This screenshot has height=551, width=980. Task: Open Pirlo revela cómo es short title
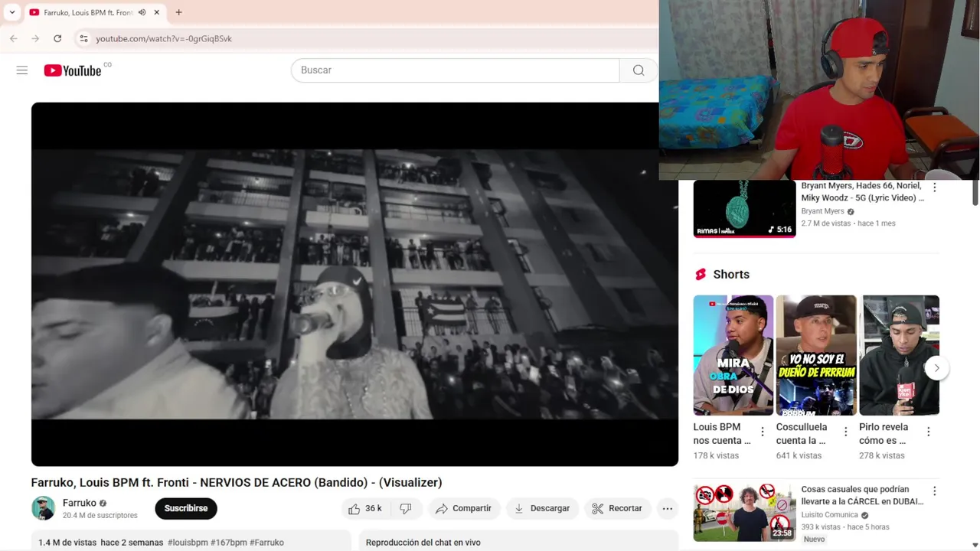pyautogui.click(x=884, y=434)
